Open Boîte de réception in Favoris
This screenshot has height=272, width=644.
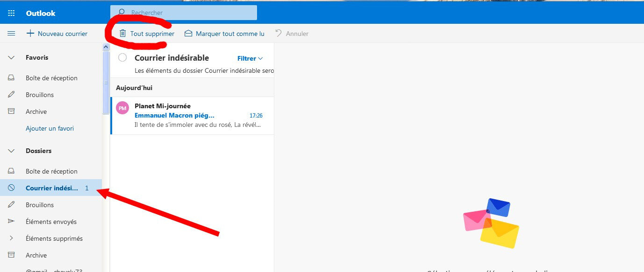tap(51, 78)
